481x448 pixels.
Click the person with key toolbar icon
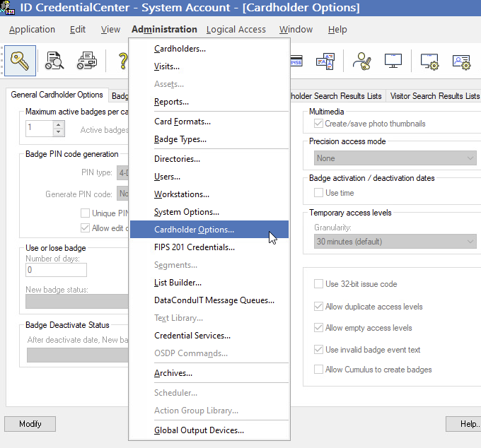pyautogui.click(x=362, y=61)
